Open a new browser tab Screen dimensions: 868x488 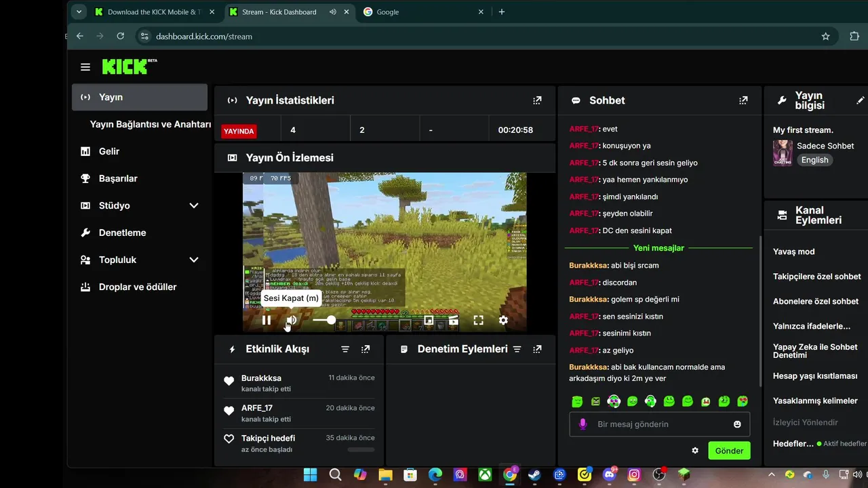(x=502, y=12)
